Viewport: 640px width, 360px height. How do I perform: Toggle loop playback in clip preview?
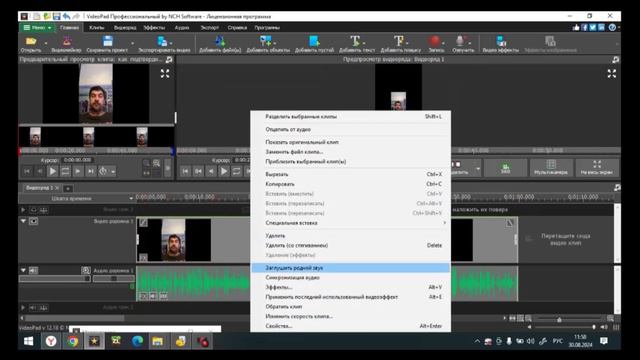(65, 171)
